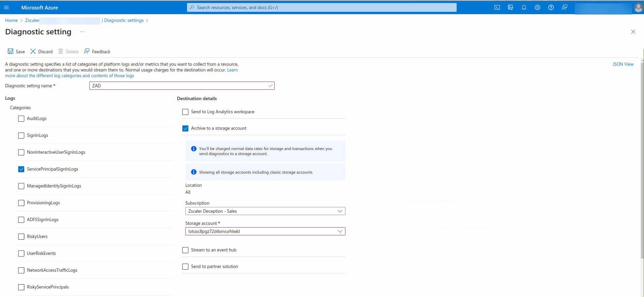Focus the top search resources box
This screenshot has width=644, height=297.
click(322, 7)
